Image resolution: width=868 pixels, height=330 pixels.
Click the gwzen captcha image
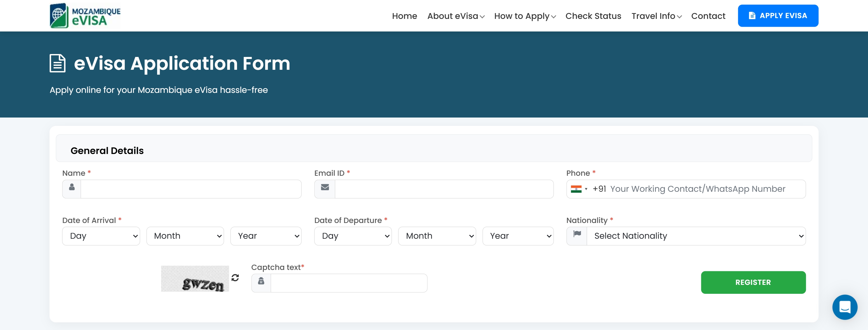tap(195, 279)
